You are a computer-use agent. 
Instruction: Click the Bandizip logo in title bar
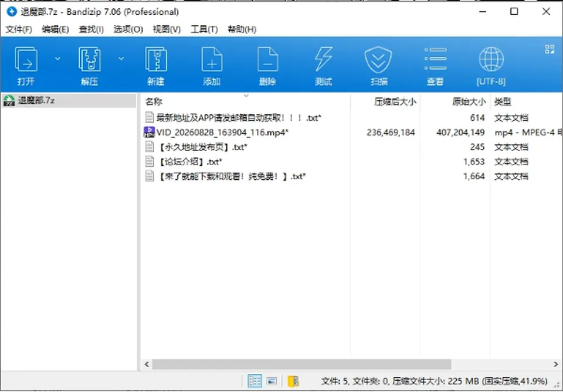(12, 12)
